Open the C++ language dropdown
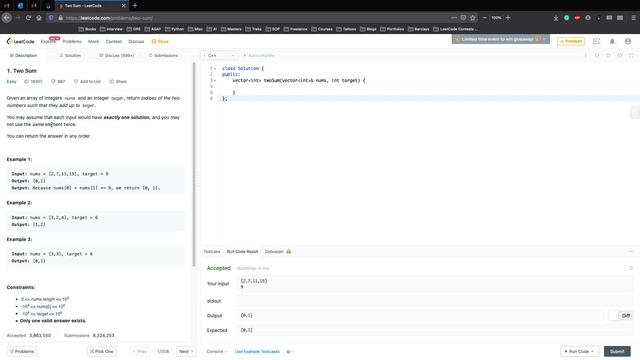The height and width of the screenshot is (360, 640). click(x=219, y=56)
